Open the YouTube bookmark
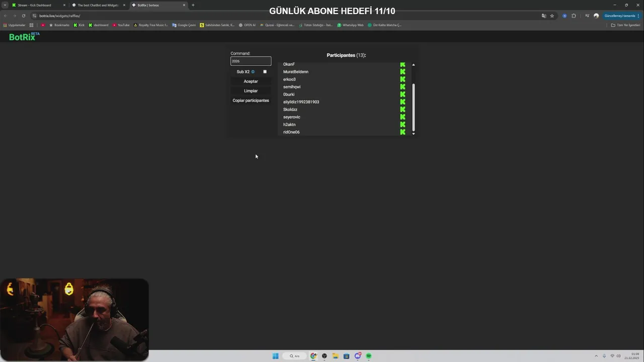Image resolution: width=644 pixels, height=362 pixels. [121, 25]
